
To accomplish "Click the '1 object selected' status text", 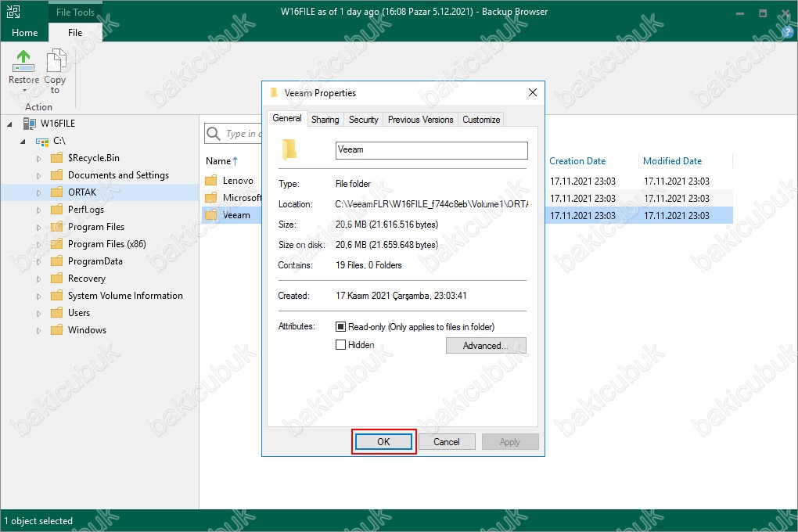I will click(x=38, y=521).
